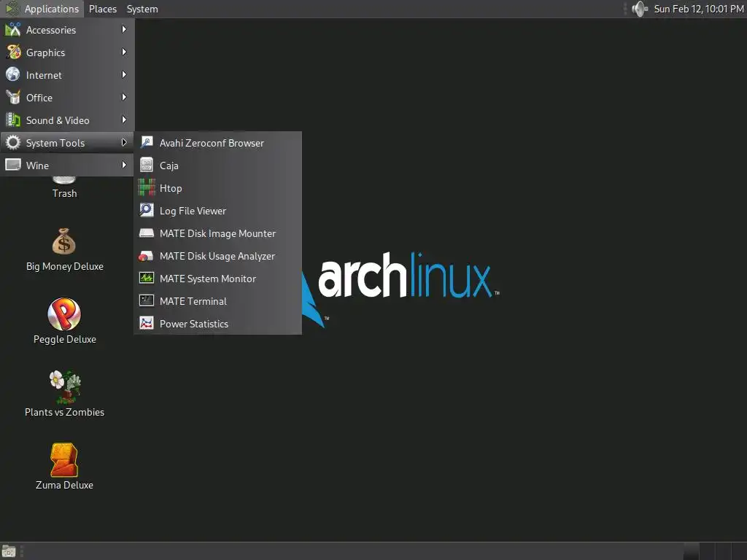
Task: Click the show desktop icon in bottom panel
Action: 9,551
